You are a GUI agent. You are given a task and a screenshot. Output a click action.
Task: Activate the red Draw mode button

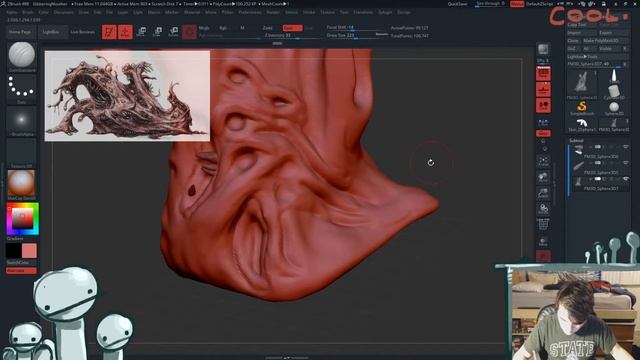pyautogui.click(x=125, y=32)
